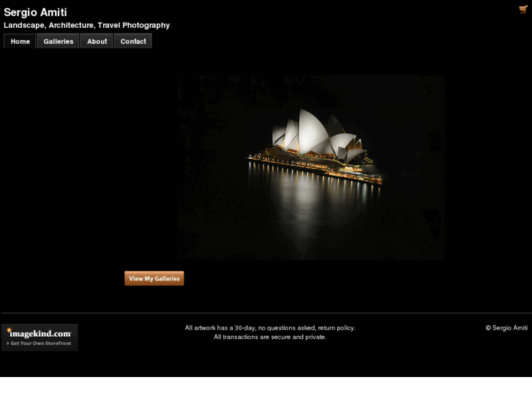Go to the About tab
The image size is (532, 399).
pyautogui.click(x=97, y=41)
